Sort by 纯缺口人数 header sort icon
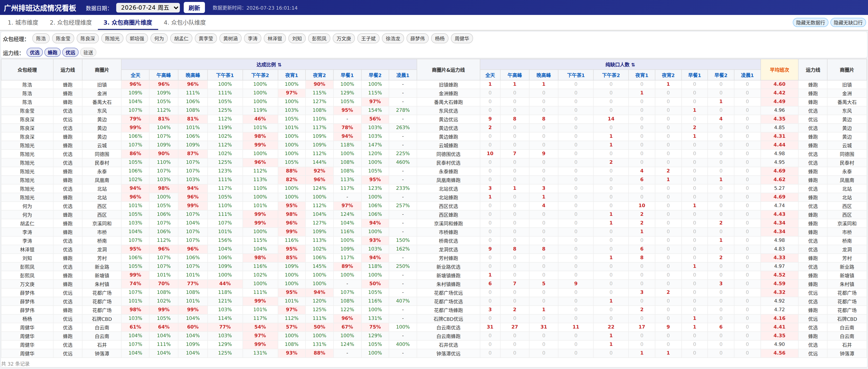 pos(633,65)
